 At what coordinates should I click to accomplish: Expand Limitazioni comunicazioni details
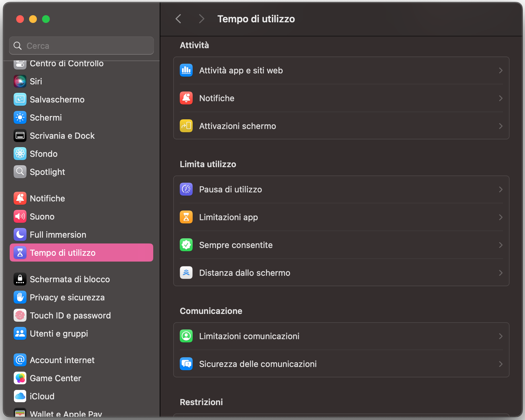tap(500, 336)
